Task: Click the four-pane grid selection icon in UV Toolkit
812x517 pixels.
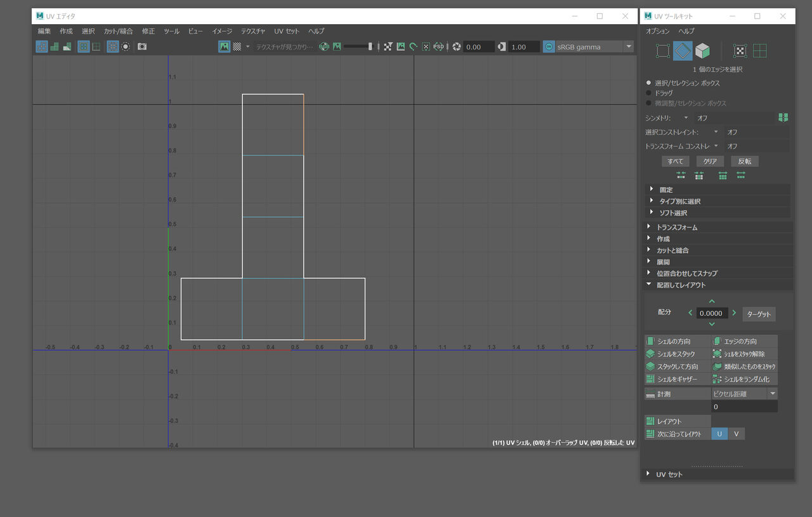Action: pyautogui.click(x=759, y=51)
